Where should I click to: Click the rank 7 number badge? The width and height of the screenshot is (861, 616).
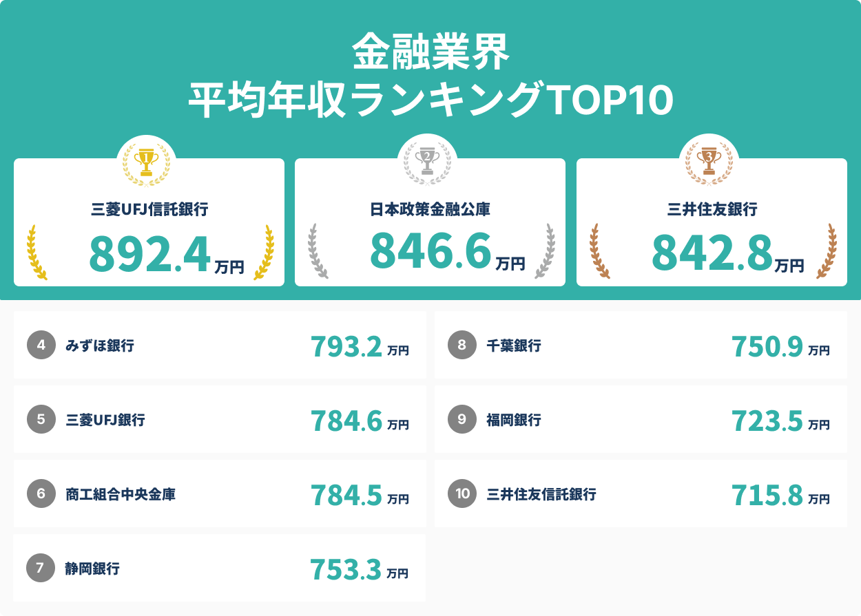(x=41, y=568)
